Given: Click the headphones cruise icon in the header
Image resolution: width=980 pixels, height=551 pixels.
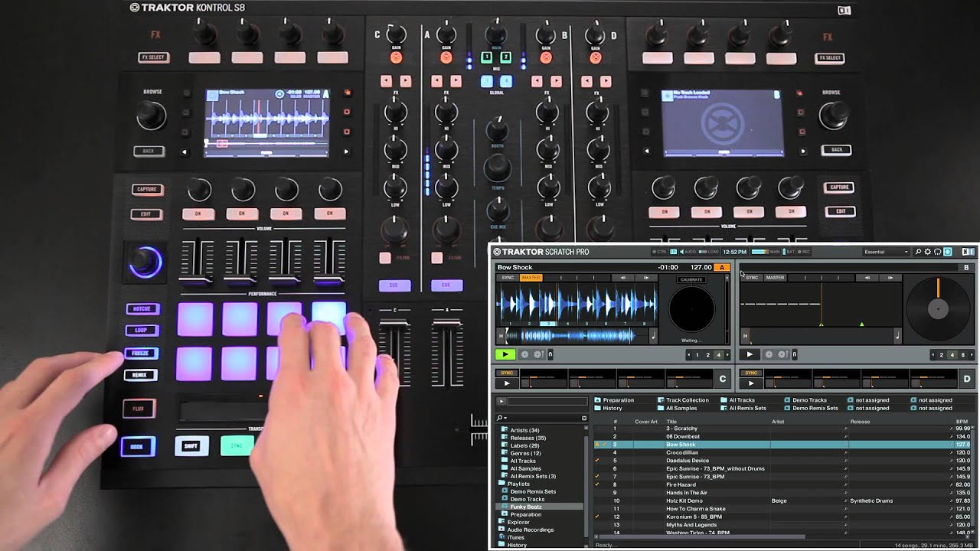Looking at the screenshot, I should tap(937, 252).
